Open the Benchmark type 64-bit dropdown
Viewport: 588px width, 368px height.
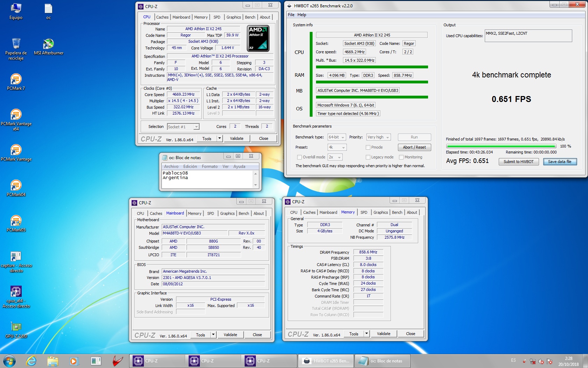(x=337, y=137)
